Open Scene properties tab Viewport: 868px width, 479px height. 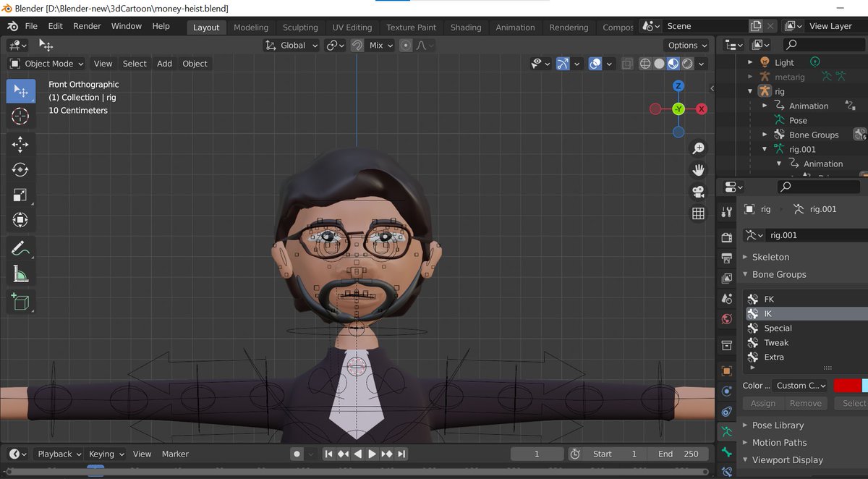tap(727, 299)
